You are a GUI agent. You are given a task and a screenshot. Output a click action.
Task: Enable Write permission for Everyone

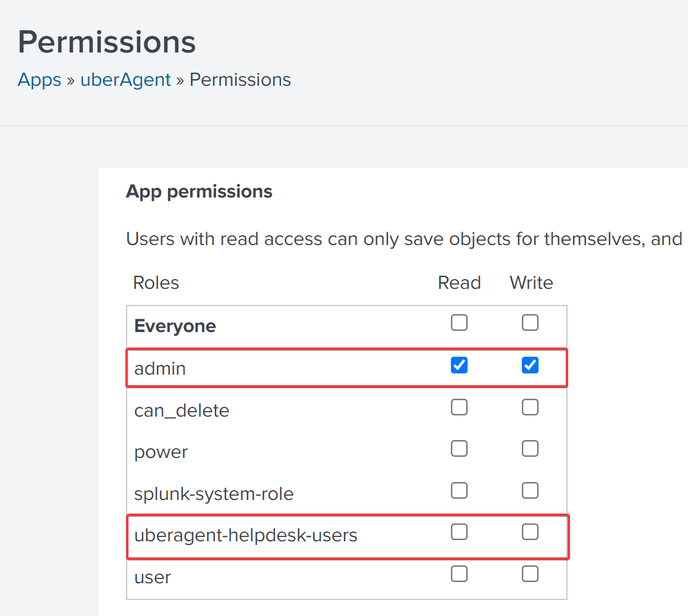530,323
